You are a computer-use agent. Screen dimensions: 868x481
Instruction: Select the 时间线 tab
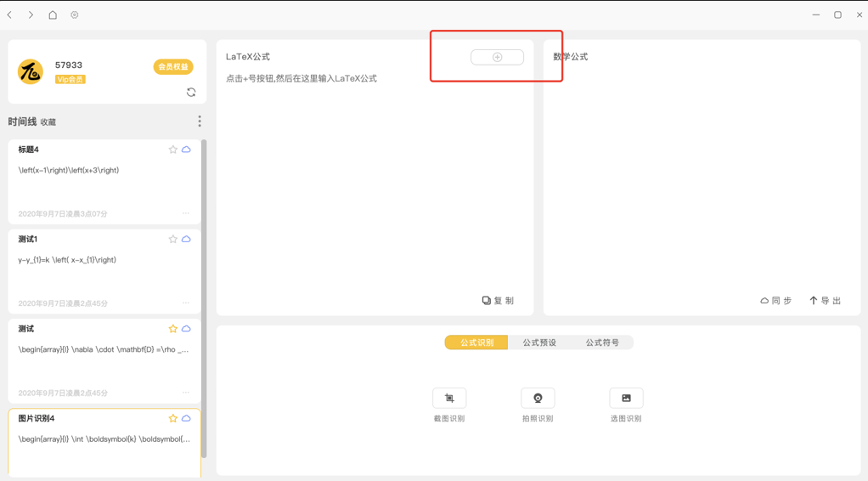22,122
